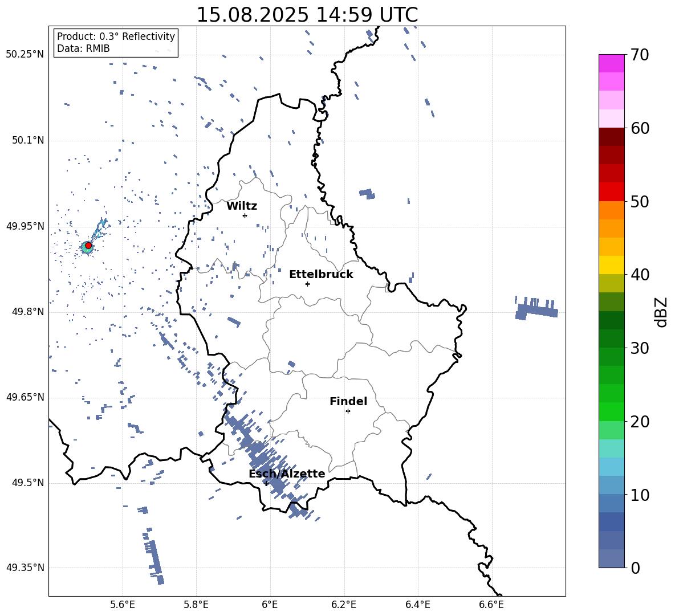Click the title 15.08.2025 14:59 UTC
Screen dimensions: 675x616
[307, 15]
